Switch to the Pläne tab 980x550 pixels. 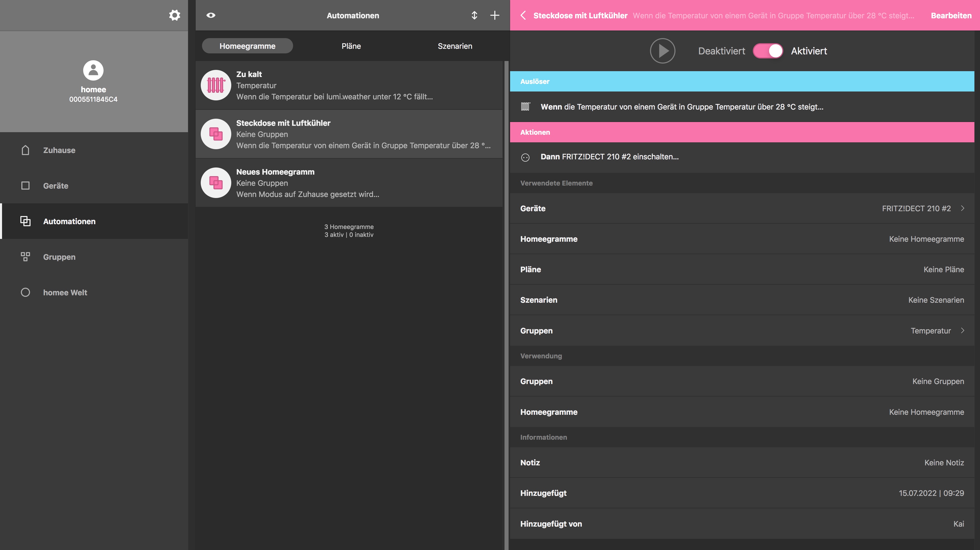(351, 46)
